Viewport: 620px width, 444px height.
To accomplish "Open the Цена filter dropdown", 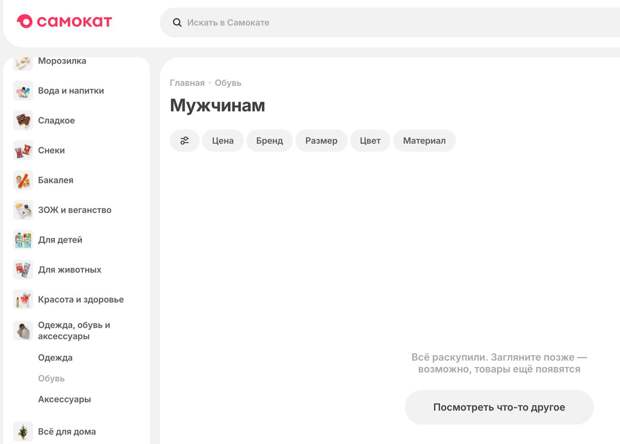I will [223, 141].
